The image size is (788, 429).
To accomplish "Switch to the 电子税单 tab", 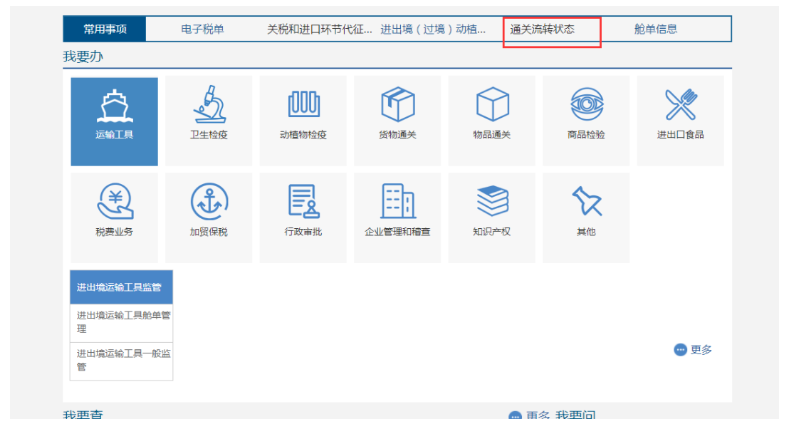I will click(x=203, y=29).
